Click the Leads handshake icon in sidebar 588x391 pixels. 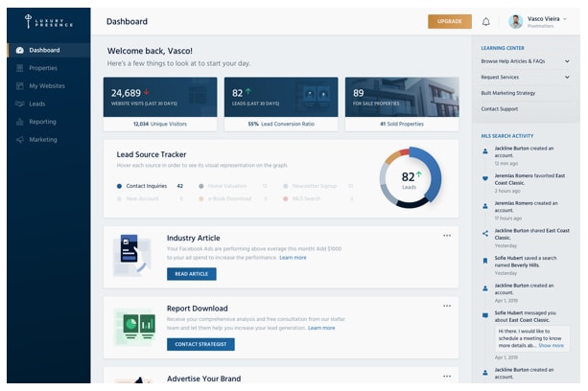point(20,103)
